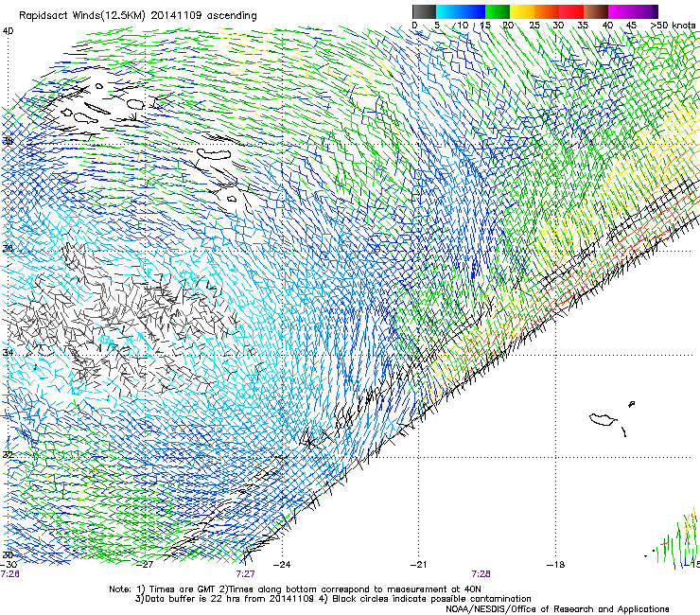Click the Santa Maria island outline
700x615 pixels.
click(x=231, y=199)
